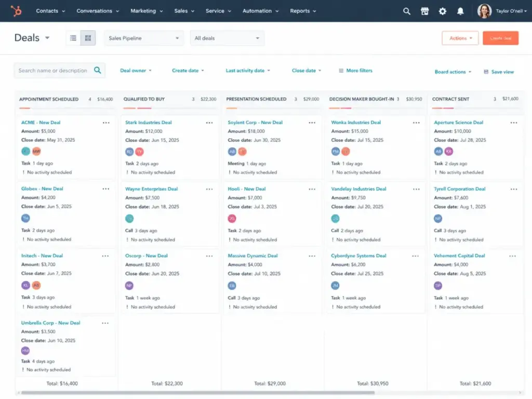The width and height of the screenshot is (532, 399).
Task: Expand the Board actions dropdown
Action: (453, 72)
